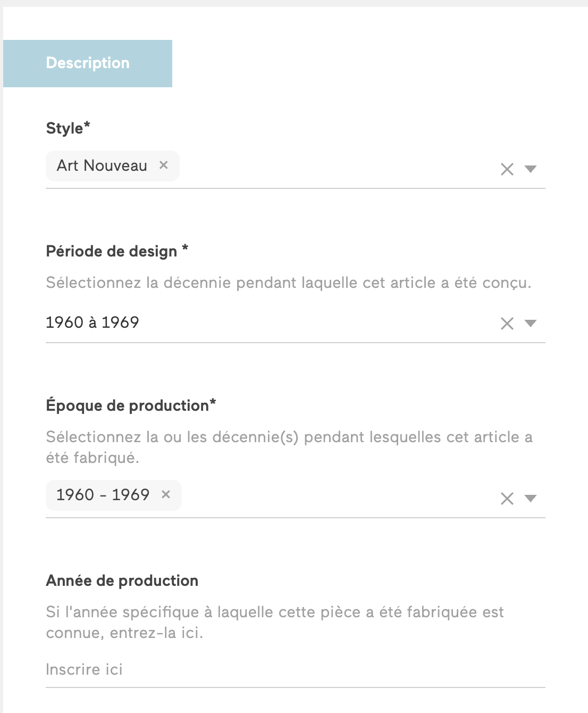Expand the Période de design dropdown
Viewport: 588px width, 713px height.
click(x=530, y=324)
